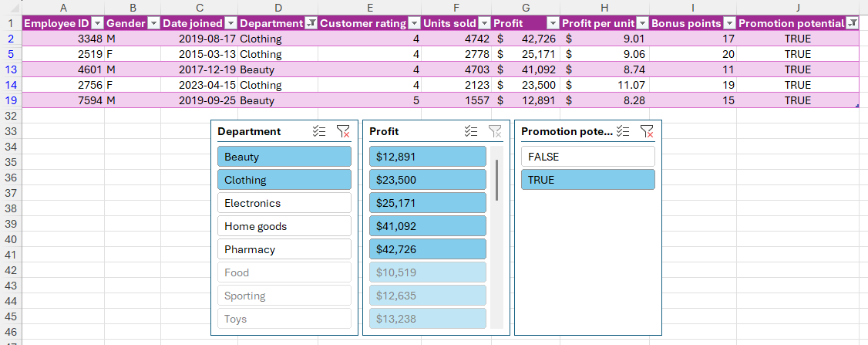Open the Customer rating filter dropdown

point(414,23)
